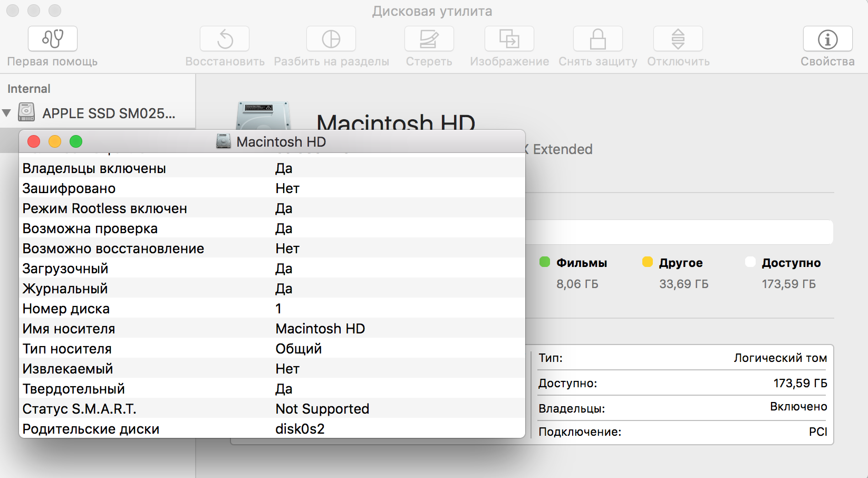Click the Not Supported value
Viewport: 868px width, 478px height.
pyautogui.click(x=322, y=409)
